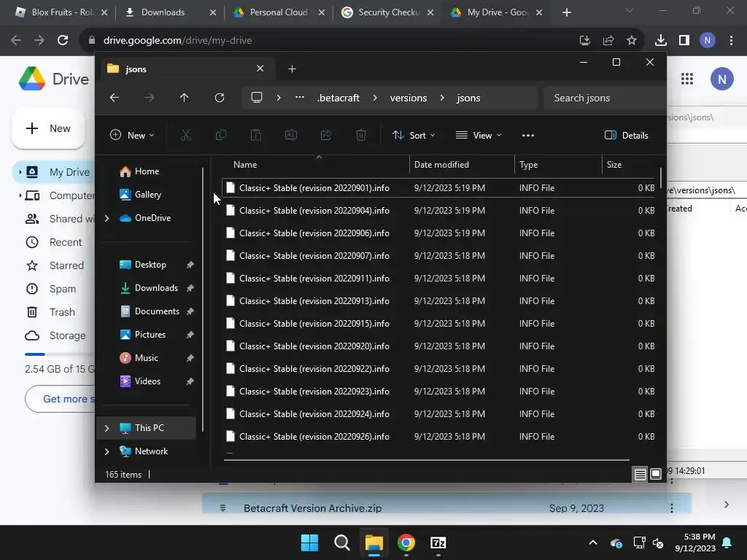Reload the Chrome page
Viewport: 747px width, 560px height.
click(x=63, y=41)
